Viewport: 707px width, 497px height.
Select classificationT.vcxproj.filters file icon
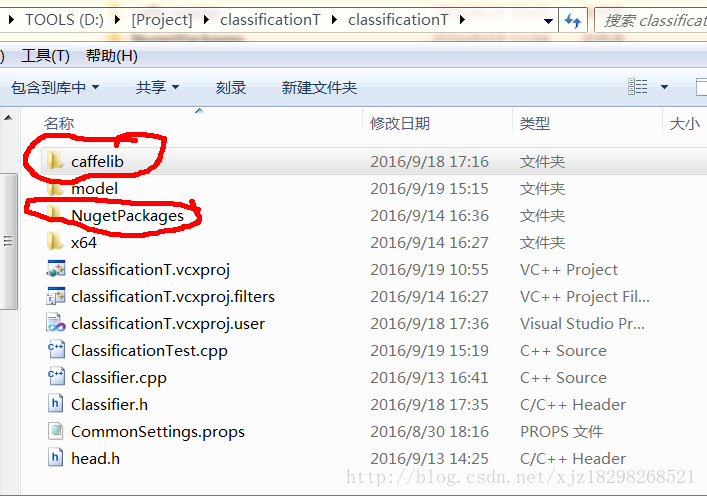tap(56, 296)
